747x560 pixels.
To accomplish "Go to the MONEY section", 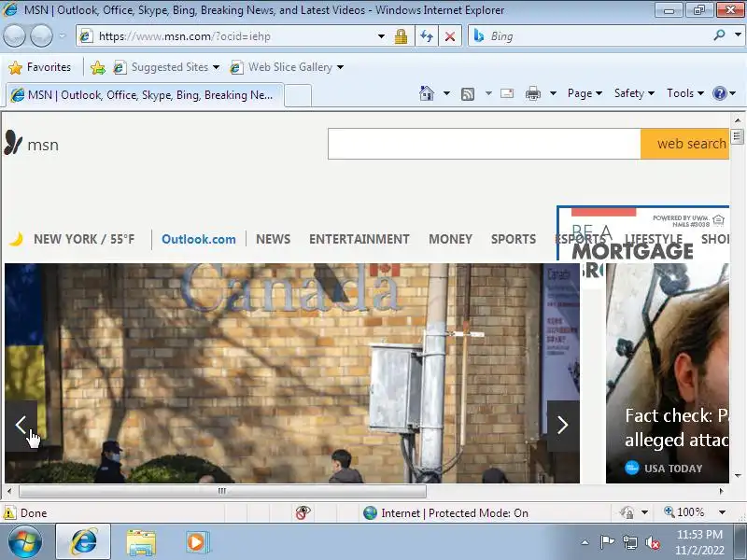I will 450,239.
